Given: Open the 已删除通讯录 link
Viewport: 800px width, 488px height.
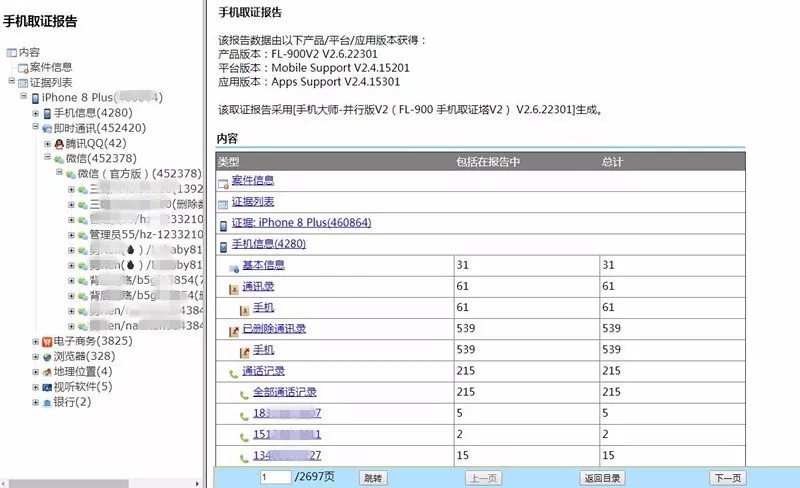Looking at the screenshot, I should (x=274, y=329).
